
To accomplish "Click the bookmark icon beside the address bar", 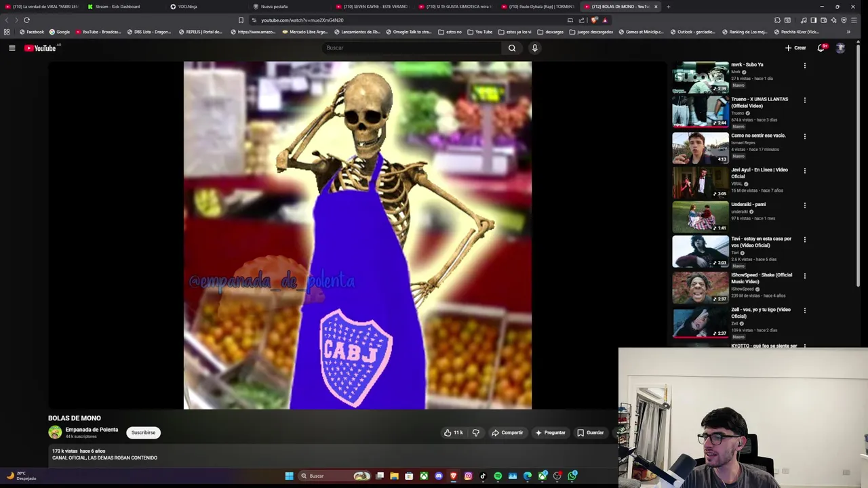I will click(241, 20).
